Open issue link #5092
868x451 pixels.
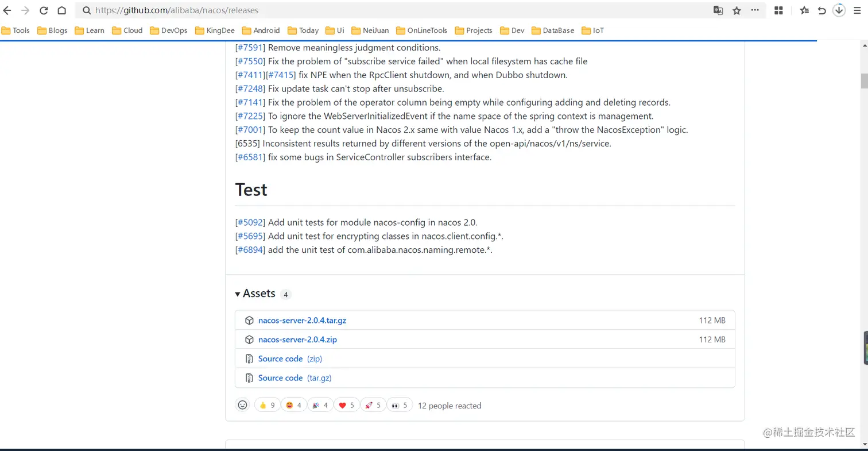point(250,222)
